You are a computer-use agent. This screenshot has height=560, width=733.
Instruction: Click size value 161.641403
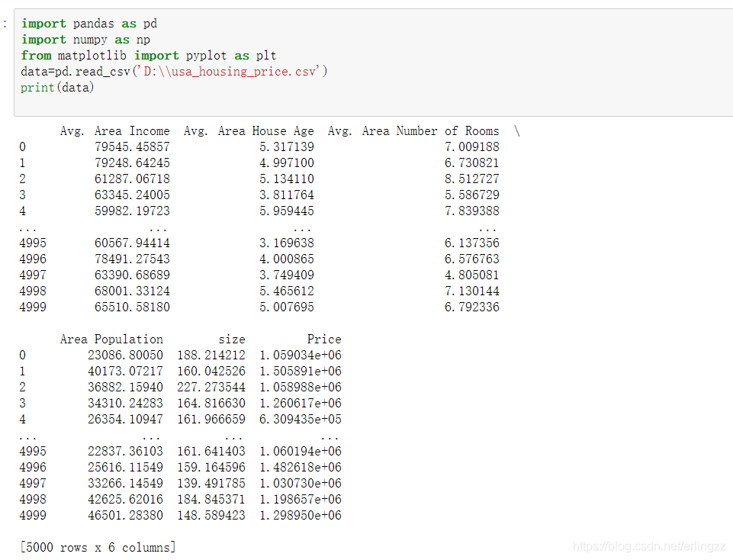tap(211, 451)
